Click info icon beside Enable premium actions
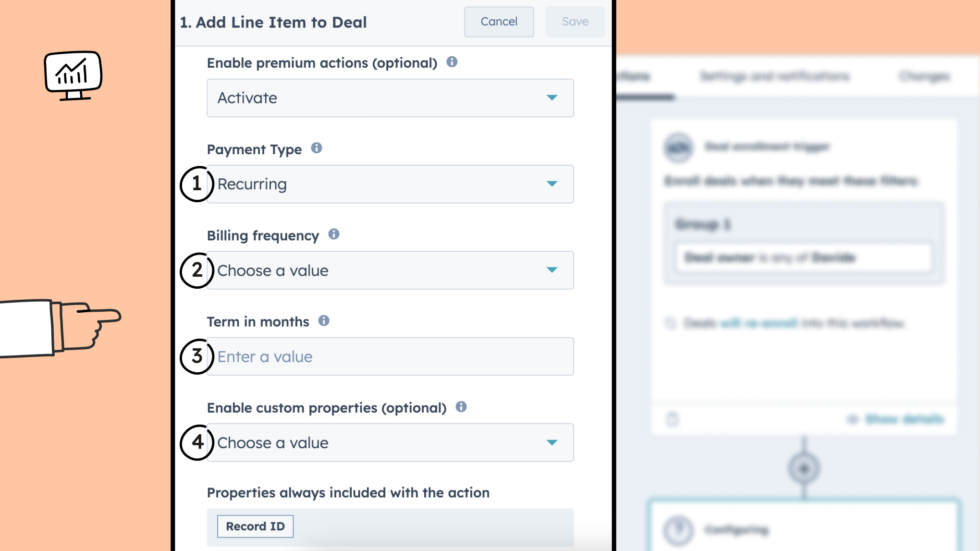Image resolution: width=980 pixels, height=551 pixels. tap(452, 62)
